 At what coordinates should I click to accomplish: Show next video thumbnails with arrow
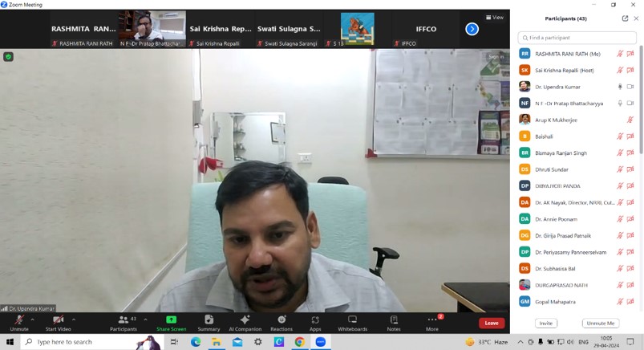[472, 29]
